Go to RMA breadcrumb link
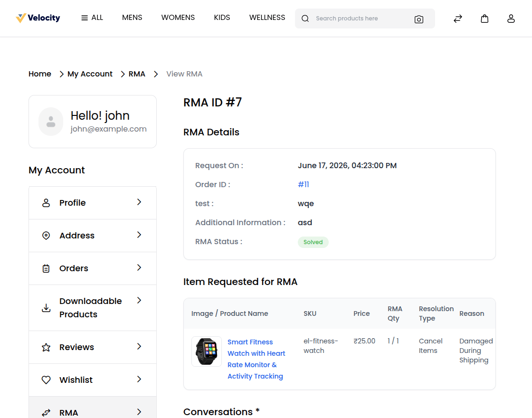Image resolution: width=532 pixels, height=418 pixels. click(x=137, y=74)
